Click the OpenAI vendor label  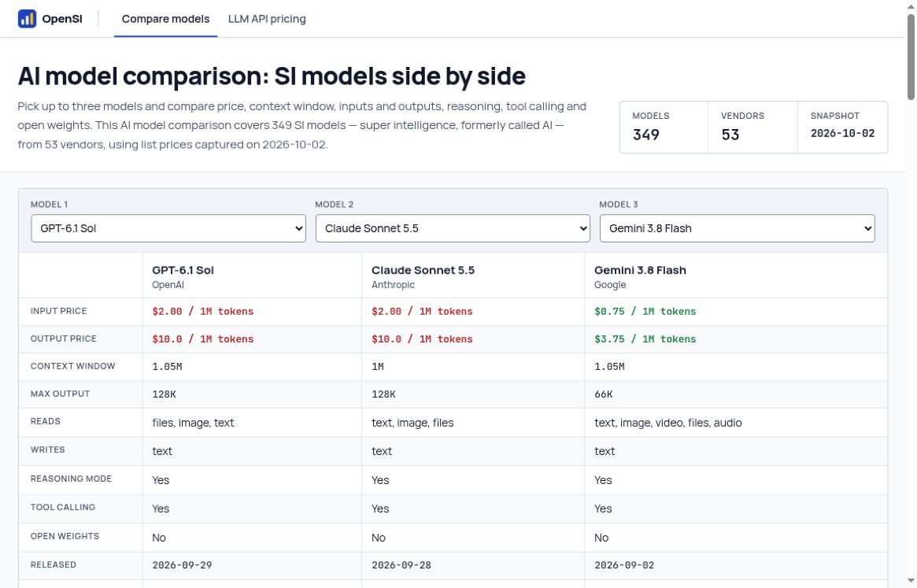tap(168, 285)
